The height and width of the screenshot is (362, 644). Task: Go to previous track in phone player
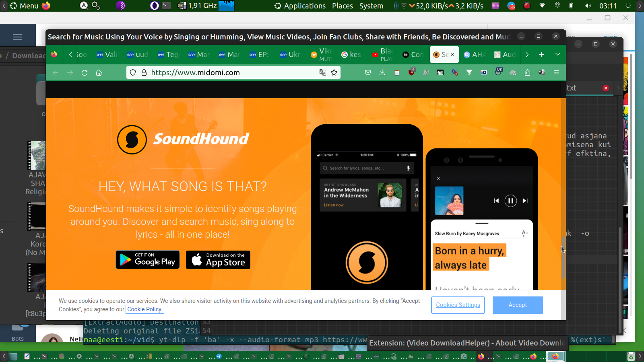[x=496, y=201]
